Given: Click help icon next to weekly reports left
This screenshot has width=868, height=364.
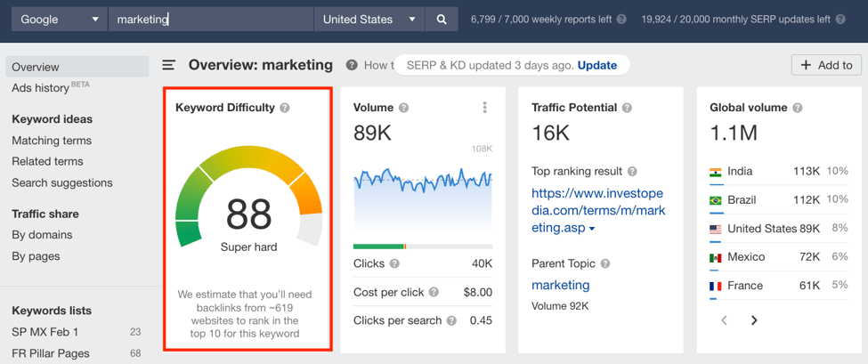Looking at the screenshot, I should (621, 20).
